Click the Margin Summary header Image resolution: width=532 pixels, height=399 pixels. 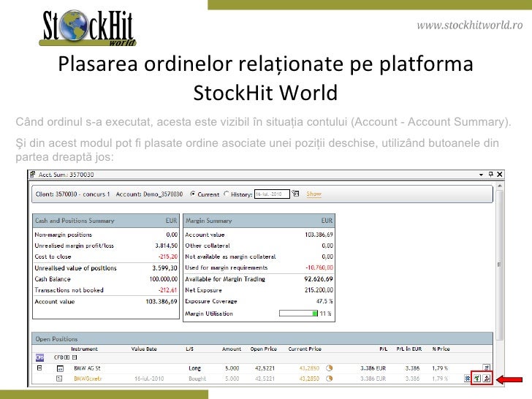(259, 221)
